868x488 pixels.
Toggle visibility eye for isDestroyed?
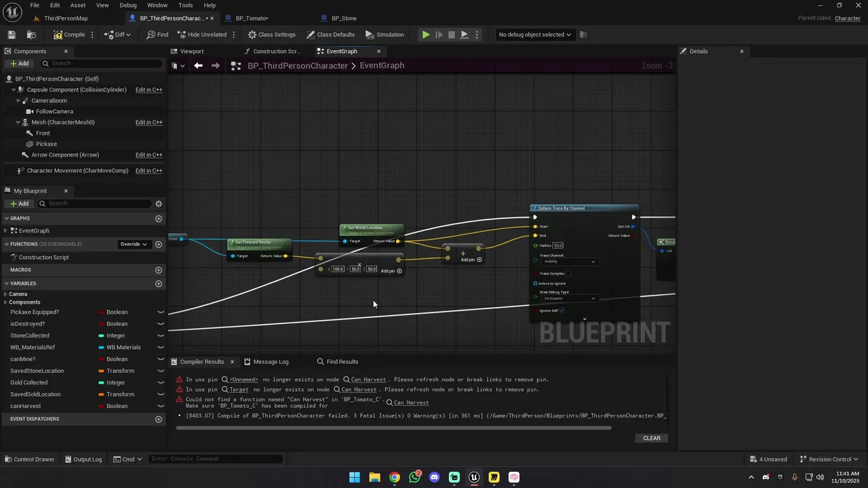161,324
